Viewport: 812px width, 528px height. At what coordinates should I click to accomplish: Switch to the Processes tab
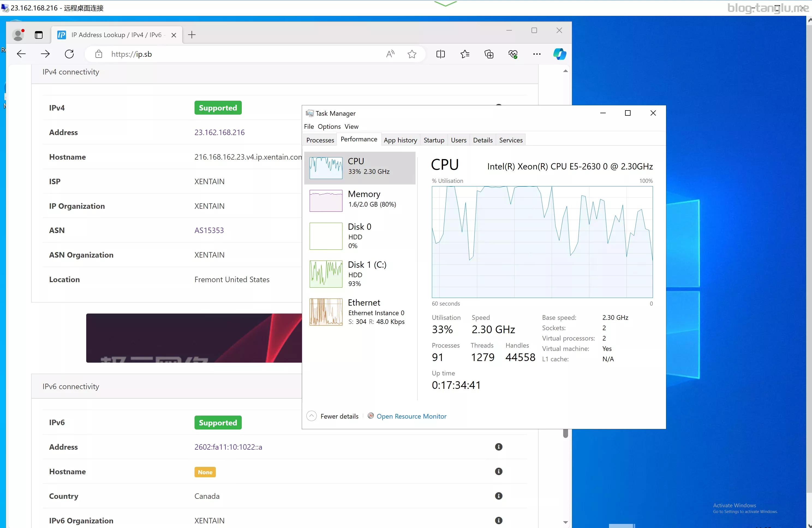point(320,140)
